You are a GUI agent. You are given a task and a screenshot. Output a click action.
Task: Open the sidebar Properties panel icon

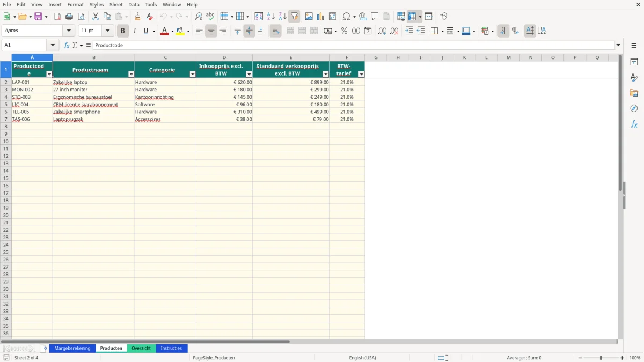634,62
